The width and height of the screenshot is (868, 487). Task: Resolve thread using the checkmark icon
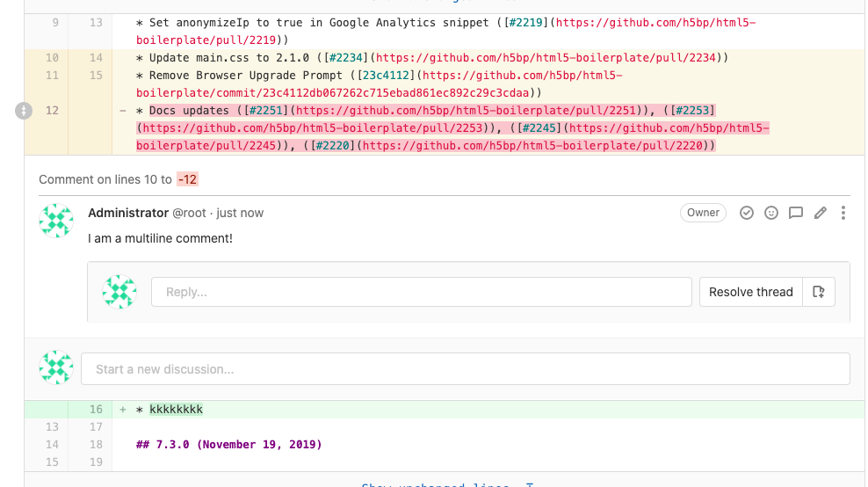(747, 213)
